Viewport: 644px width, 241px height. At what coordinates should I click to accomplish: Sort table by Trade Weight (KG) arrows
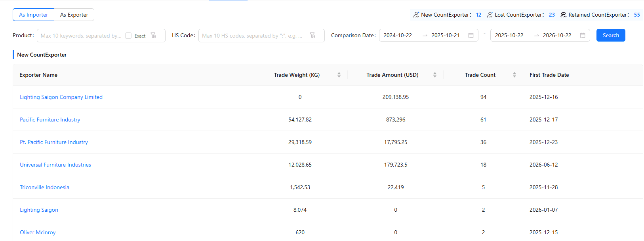point(339,75)
